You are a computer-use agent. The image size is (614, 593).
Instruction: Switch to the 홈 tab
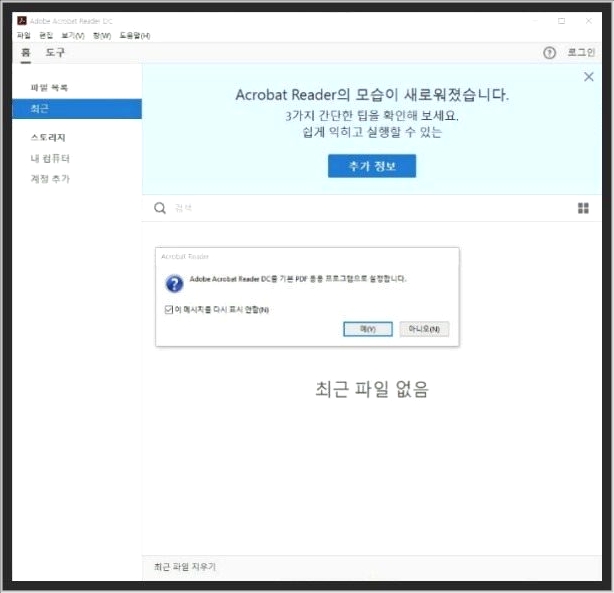coord(26,52)
